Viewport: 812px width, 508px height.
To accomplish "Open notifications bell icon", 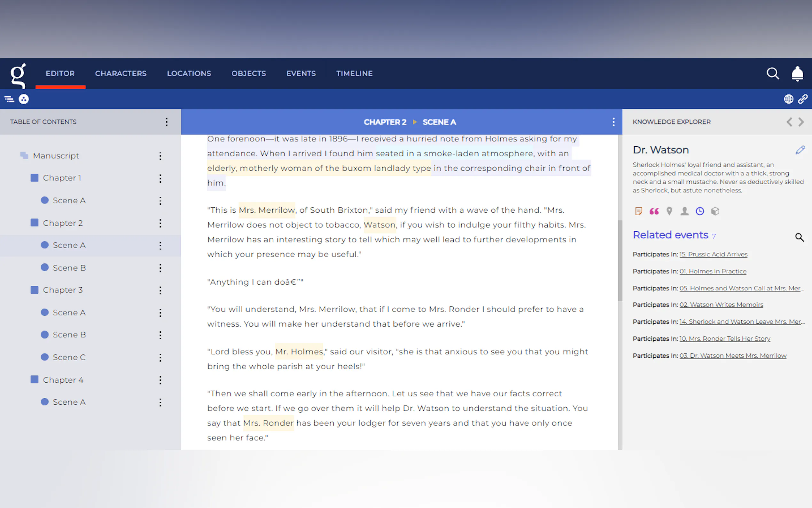I will (x=797, y=74).
